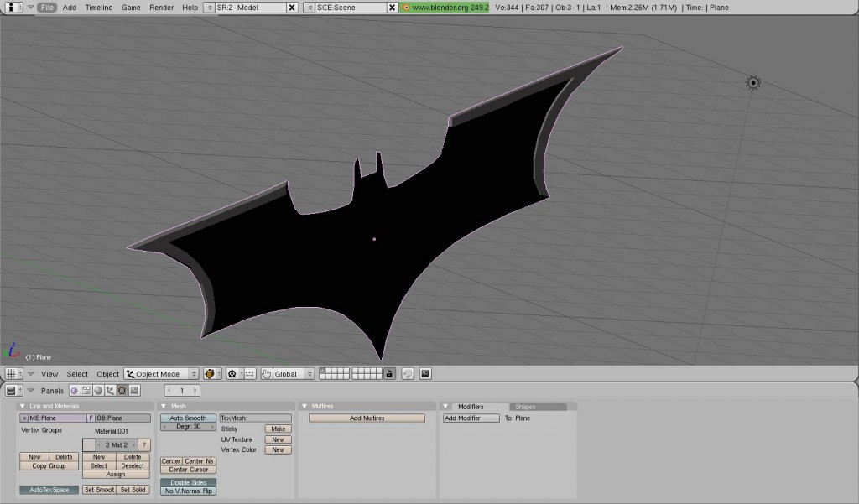Enable Double Sided on the mesh
The height and width of the screenshot is (504, 859).
[x=188, y=482]
